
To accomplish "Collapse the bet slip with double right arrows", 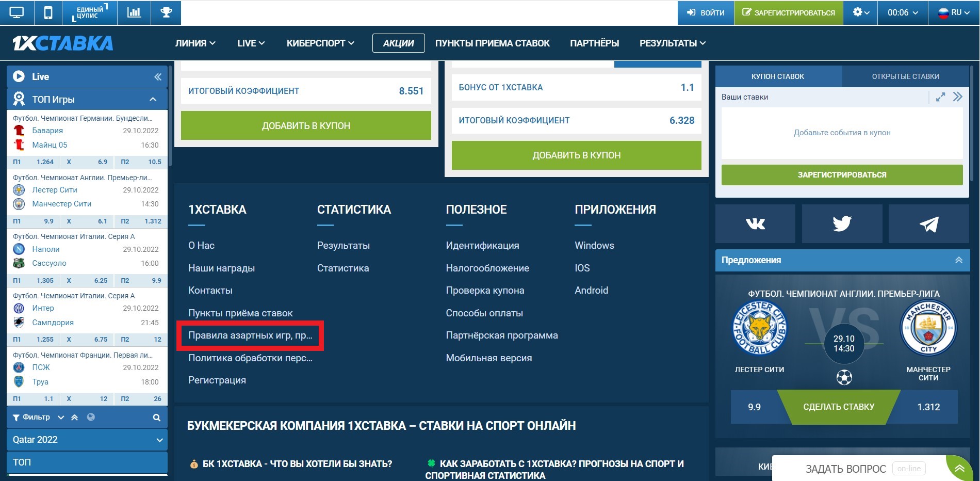I will point(958,97).
